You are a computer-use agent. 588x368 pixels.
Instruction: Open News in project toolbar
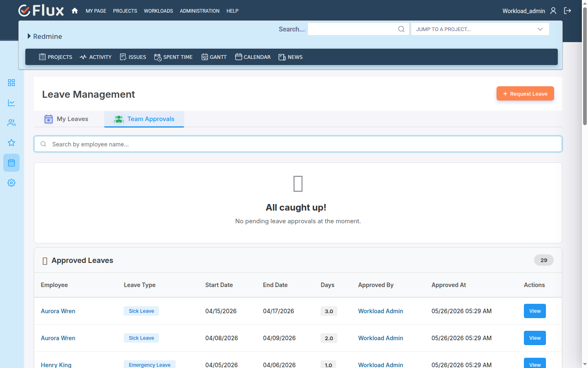pos(290,57)
